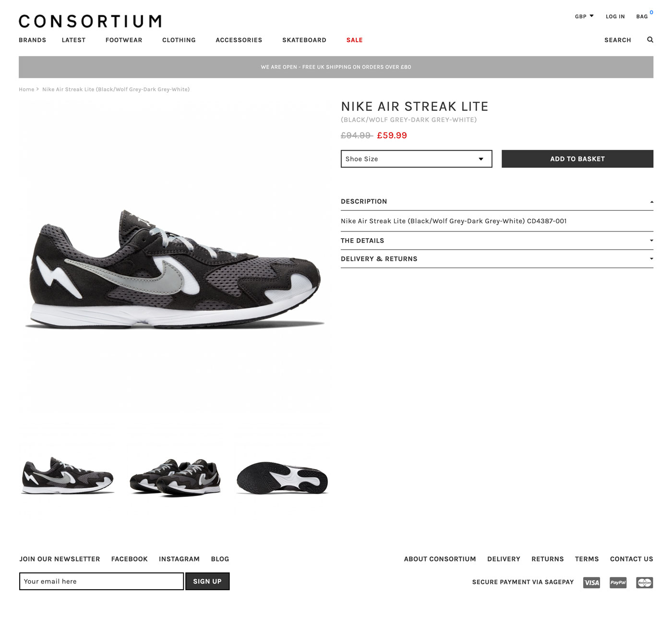Open the Footwear menu
The width and height of the screenshot is (672, 619).
(x=124, y=40)
